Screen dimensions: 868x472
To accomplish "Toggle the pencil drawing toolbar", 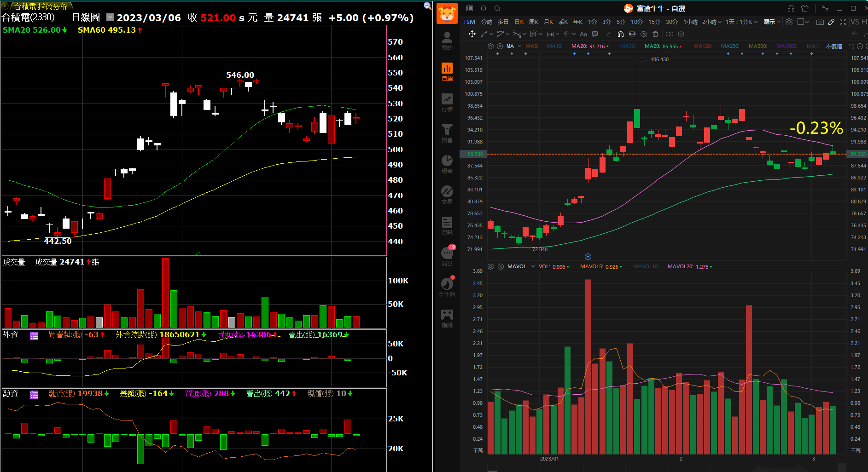I will [x=831, y=22].
